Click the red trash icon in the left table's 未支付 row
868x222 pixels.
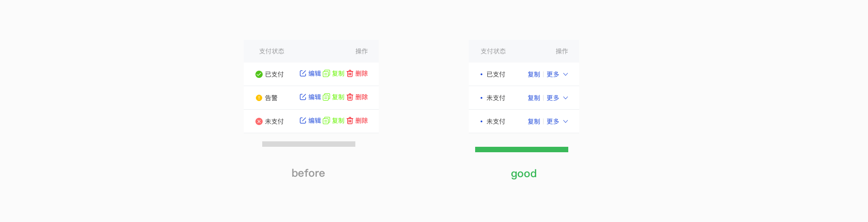point(350,121)
